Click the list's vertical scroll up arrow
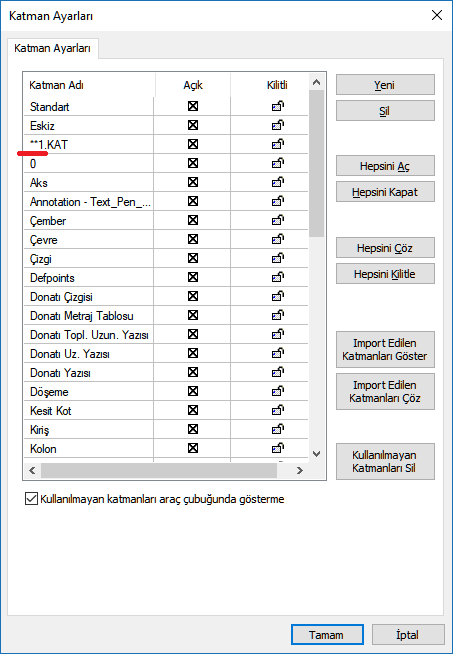 pyautogui.click(x=317, y=83)
